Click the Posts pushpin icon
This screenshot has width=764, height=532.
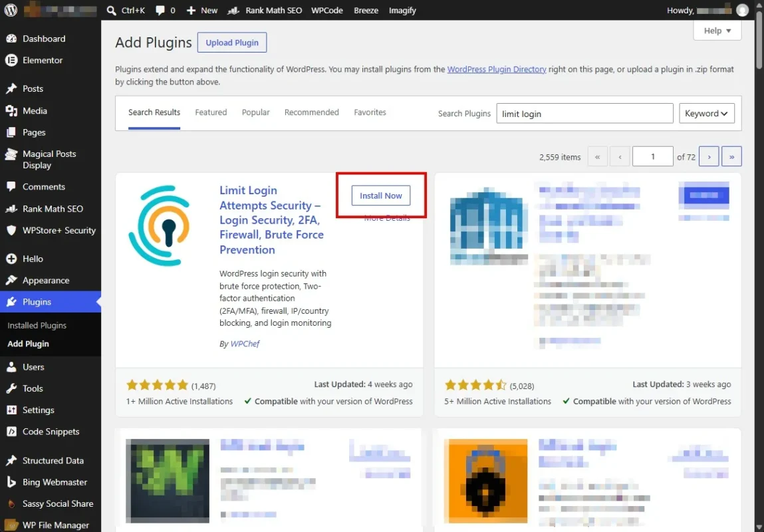11,88
